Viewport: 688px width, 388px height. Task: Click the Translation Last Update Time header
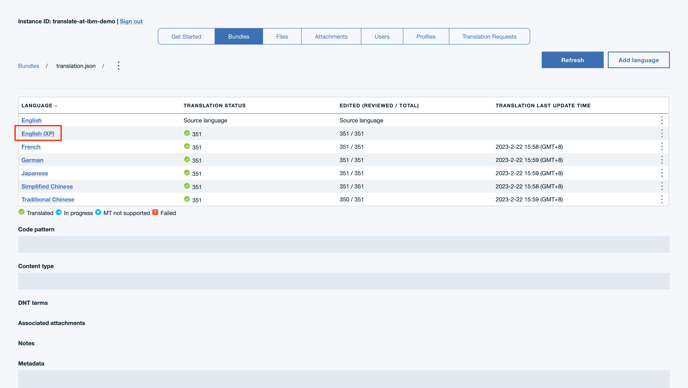(543, 105)
